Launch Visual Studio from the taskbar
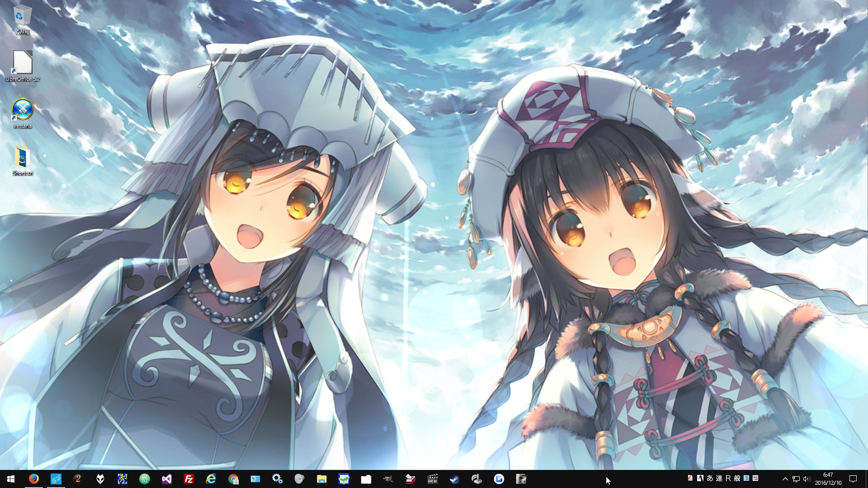The width and height of the screenshot is (868, 488). pos(166,479)
